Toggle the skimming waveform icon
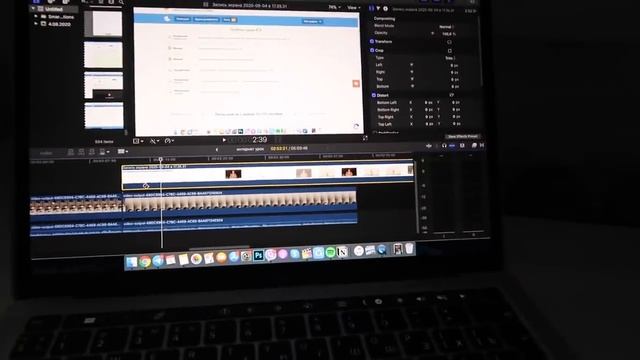Viewport: 640px width, 360px height. (x=429, y=145)
